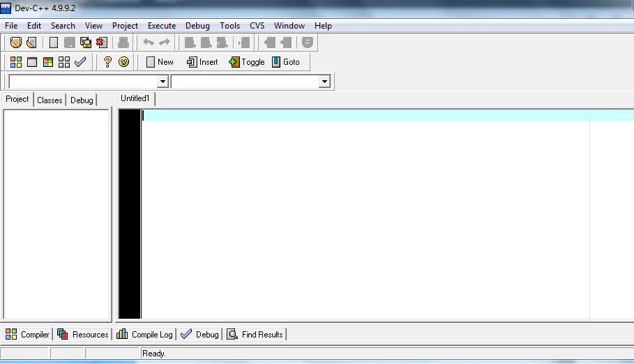Viewport: 634px width, 364px height.
Task: Click the Toggle bookmark button
Action: pos(247,62)
